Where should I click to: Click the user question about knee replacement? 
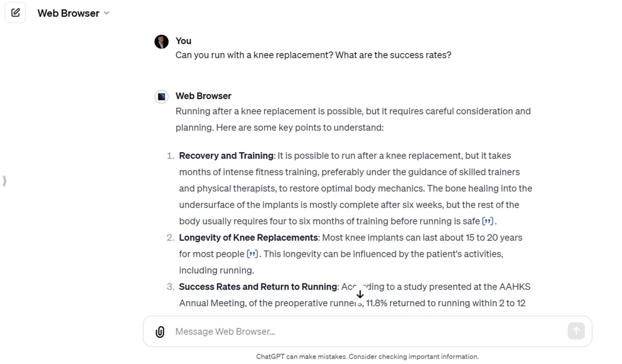313,55
